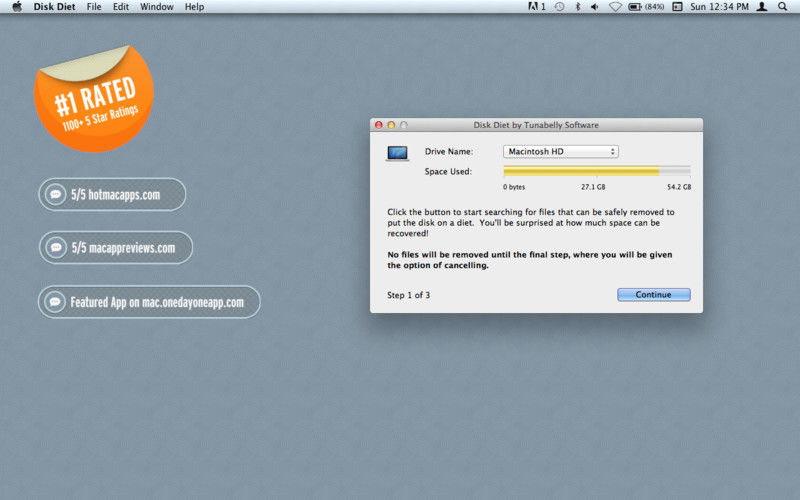The width and height of the screenshot is (800, 500).
Task: Click the calendar icon beside the clock
Action: 677,7
